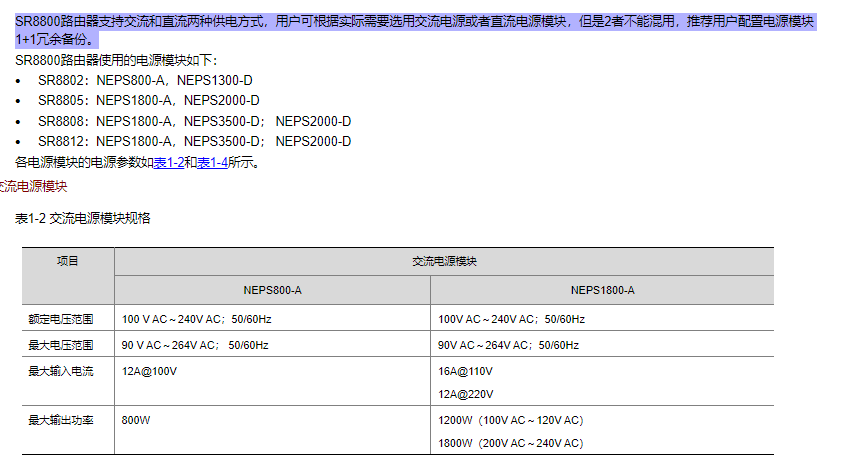Select the SR8808 bullet line
Image resolution: width=853 pixels, height=472 pixels.
point(195,121)
